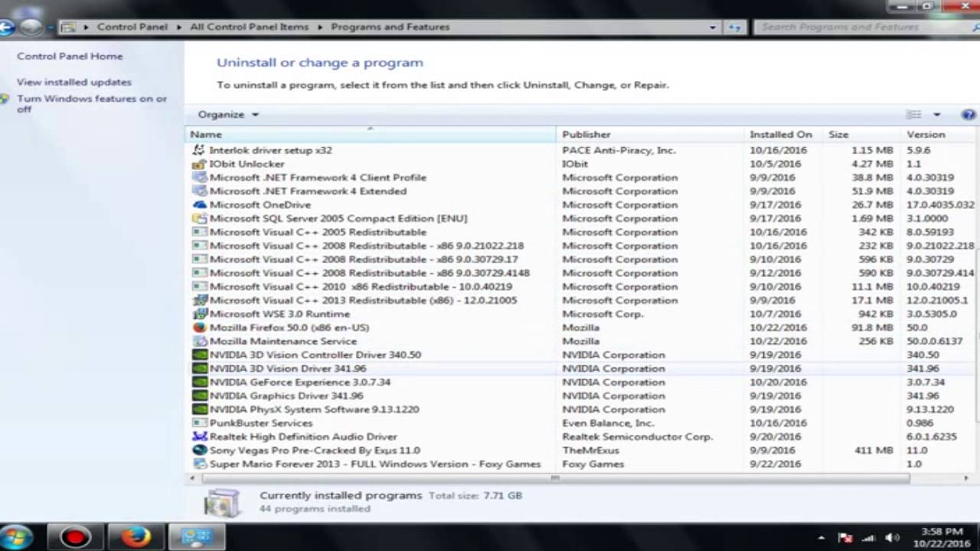Image resolution: width=980 pixels, height=551 pixels.
Task: Click the Even Balance, Inc. publisher cell
Action: coord(608,423)
